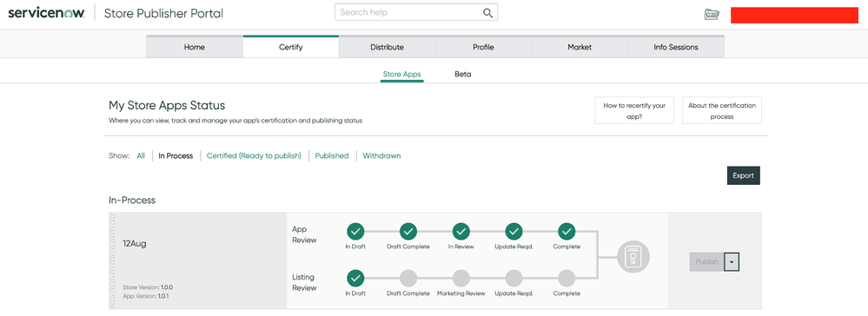Screen dimensions: 868x316
Task: Click the App Review row label
Action: pyautogui.click(x=304, y=234)
